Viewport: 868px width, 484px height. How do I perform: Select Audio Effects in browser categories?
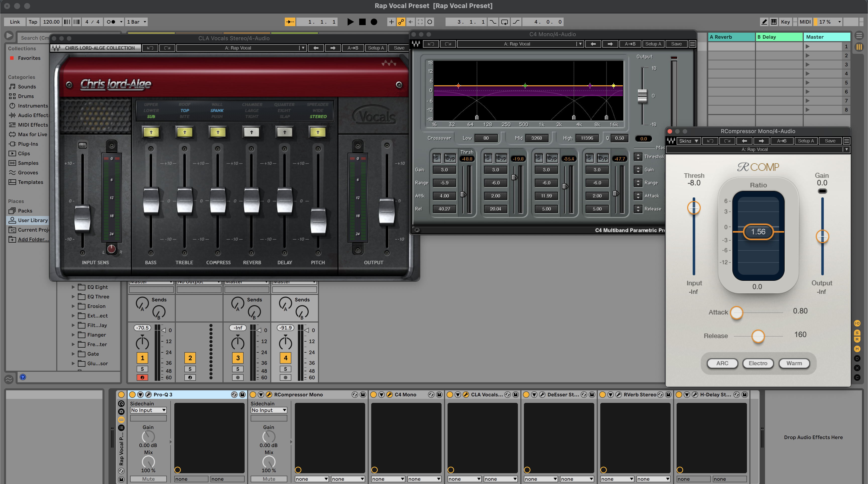(x=33, y=115)
